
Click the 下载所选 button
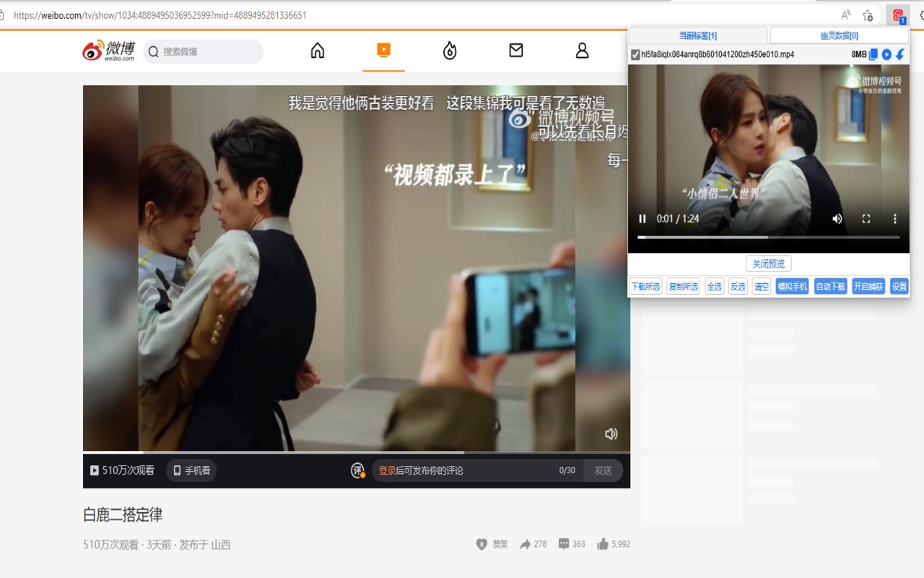click(x=645, y=286)
